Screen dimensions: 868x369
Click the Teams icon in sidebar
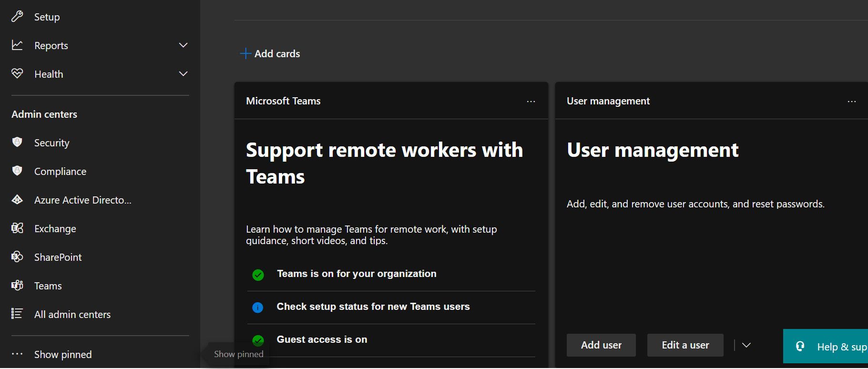click(x=17, y=286)
